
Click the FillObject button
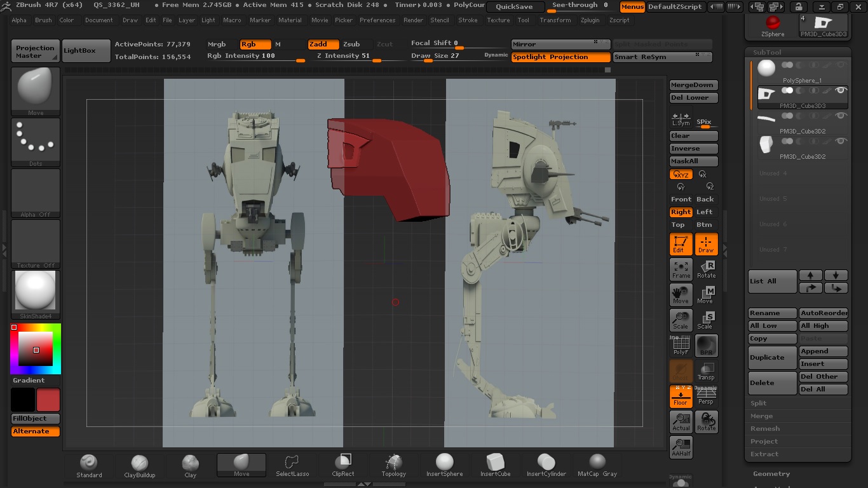pyautogui.click(x=36, y=419)
